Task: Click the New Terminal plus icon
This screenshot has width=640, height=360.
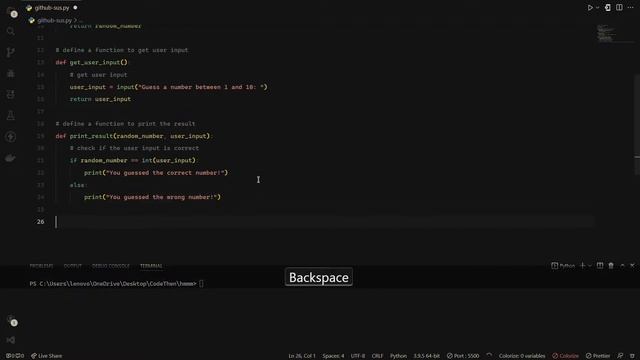Action: tap(582, 266)
